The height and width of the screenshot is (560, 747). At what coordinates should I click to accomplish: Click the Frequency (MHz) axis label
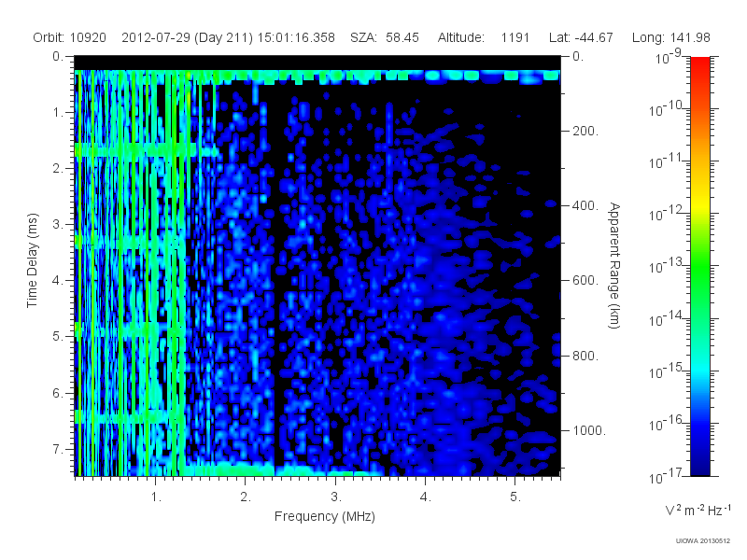point(324,516)
